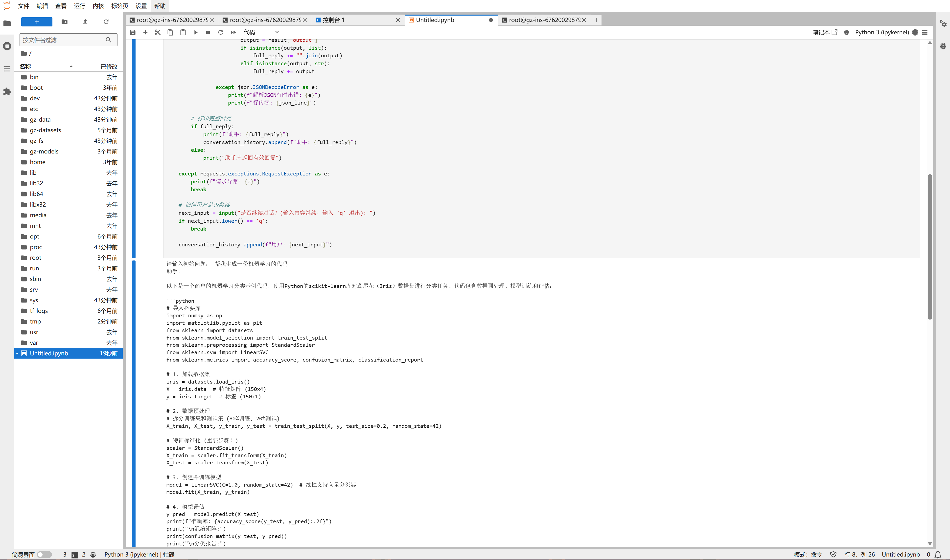Open the property inspector gears icon
The image size is (950, 560).
[943, 23]
